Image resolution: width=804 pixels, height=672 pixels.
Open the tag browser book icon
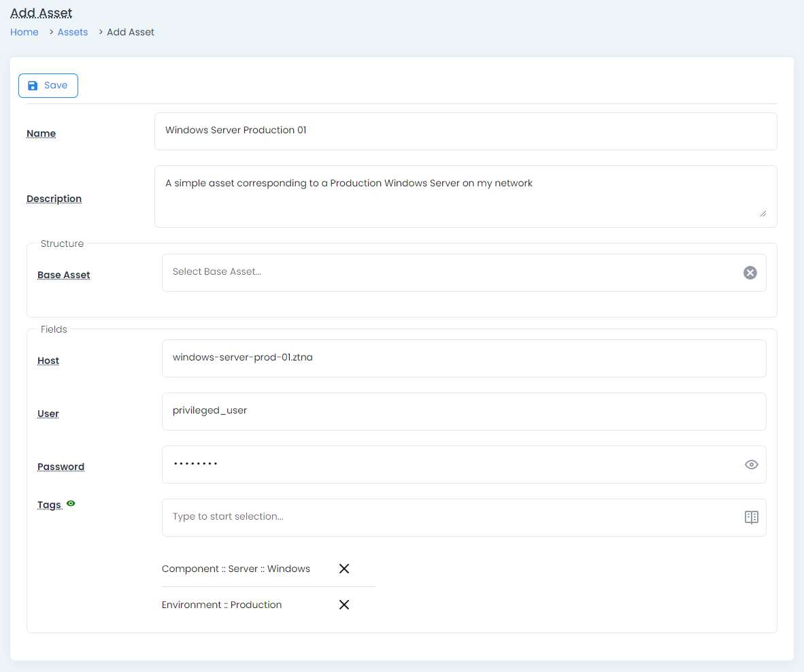click(x=751, y=518)
